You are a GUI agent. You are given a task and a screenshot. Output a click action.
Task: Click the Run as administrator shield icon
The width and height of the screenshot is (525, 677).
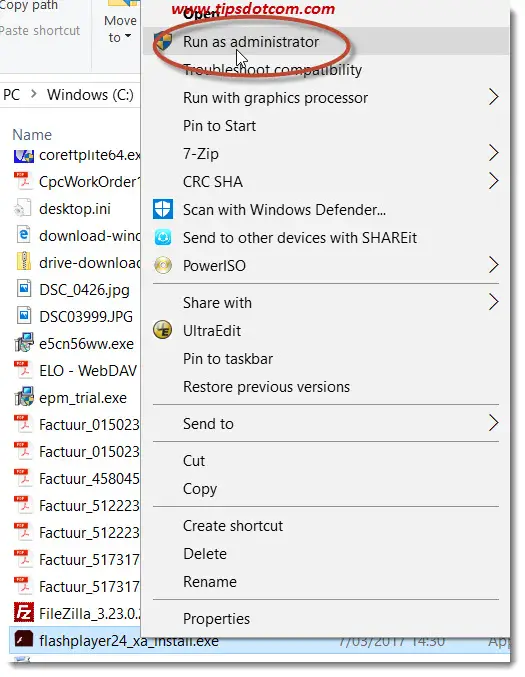(x=163, y=41)
